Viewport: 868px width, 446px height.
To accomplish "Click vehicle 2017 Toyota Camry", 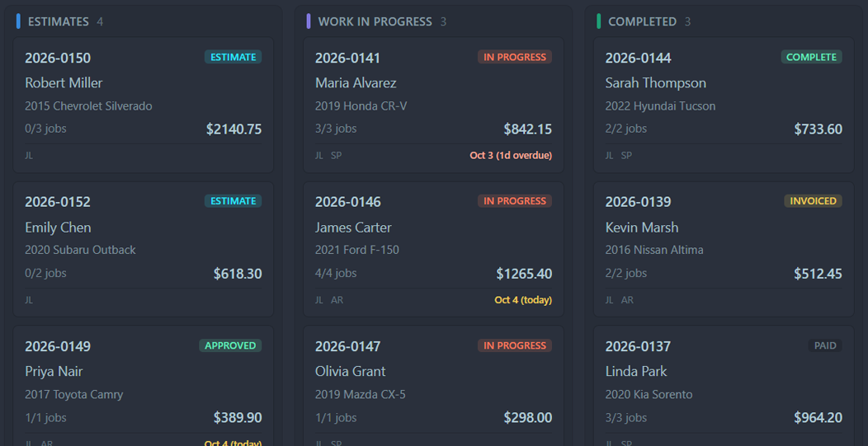I will coord(74,395).
